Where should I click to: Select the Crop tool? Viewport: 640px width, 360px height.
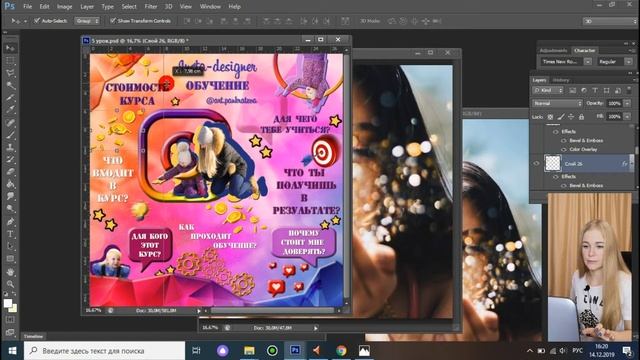click(x=10, y=98)
